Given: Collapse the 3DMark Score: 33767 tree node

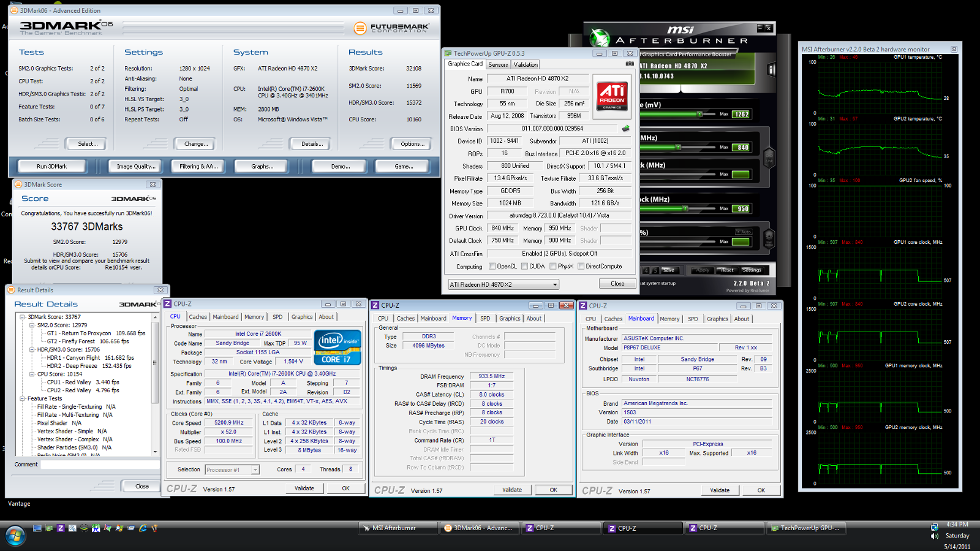Looking at the screenshot, I should pyautogui.click(x=22, y=317).
